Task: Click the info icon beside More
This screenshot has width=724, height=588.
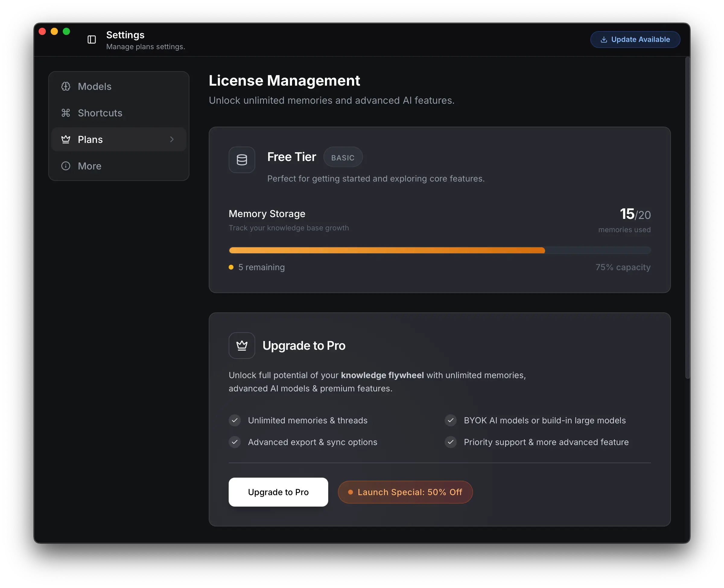Action: [x=66, y=166]
